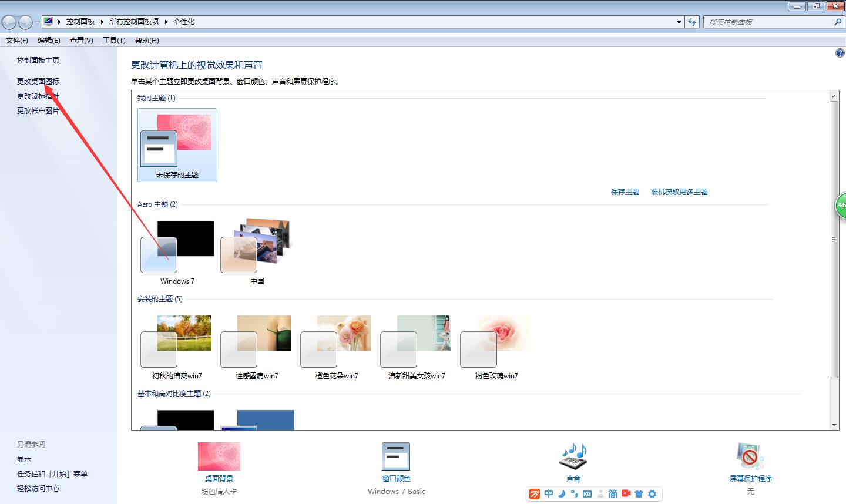Click the IME logo icon in toolbar
This screenshot has height=504, width=846.
coord(535,494)
